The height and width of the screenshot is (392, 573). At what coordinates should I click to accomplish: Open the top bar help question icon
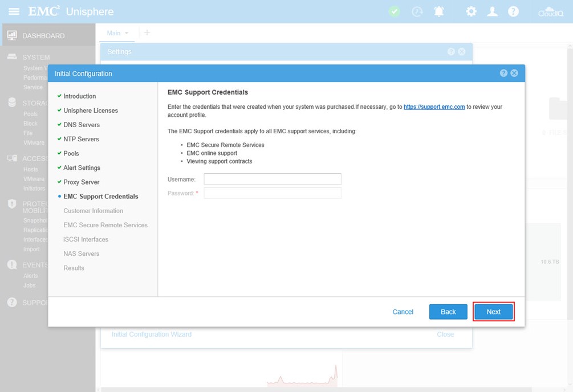514,12
